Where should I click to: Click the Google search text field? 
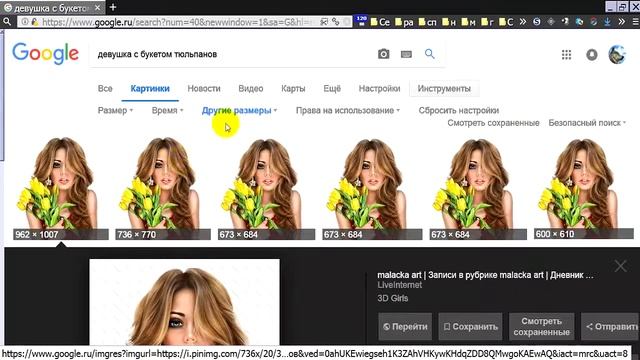[x=234, y=54]
